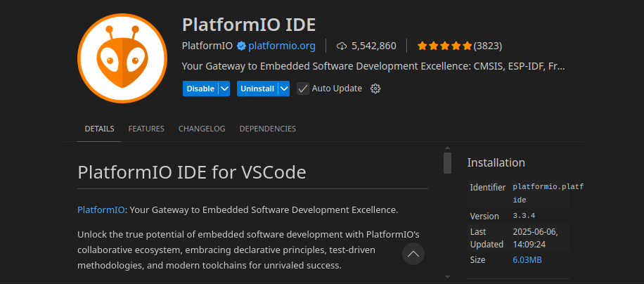Open the extension settings gear
Image resolution: width=644 pixels, height=284 pixels.
click(x=375, y=89)
